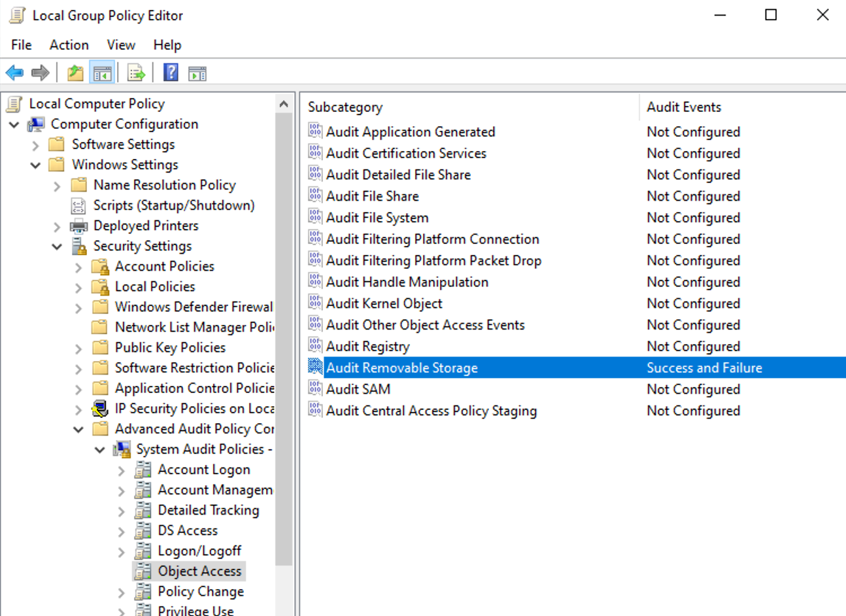Click the Computer Configuration computer icon

36,124
